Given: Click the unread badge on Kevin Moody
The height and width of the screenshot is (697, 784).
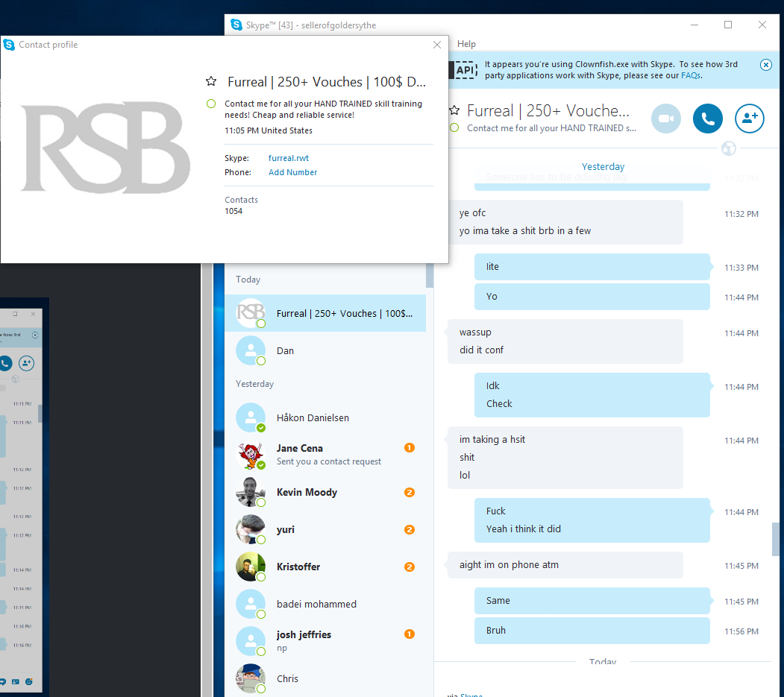Looking at the screenshot, I should (409, 492).
